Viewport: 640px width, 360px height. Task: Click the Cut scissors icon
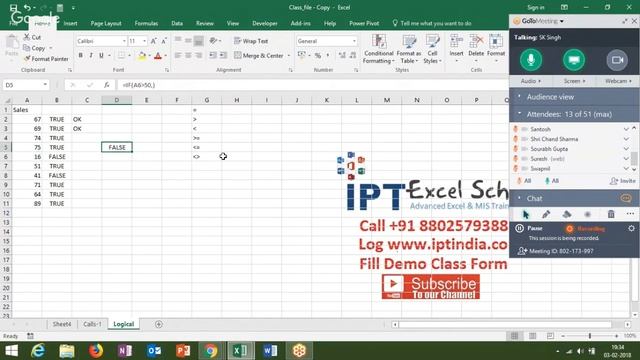27,37
